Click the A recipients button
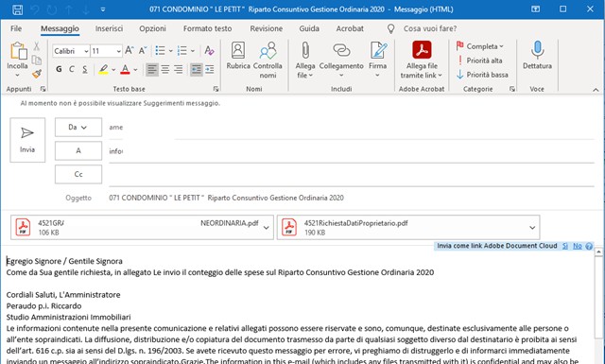Image resolution: width=605 pixels, height=364 pixels. point(78,150)
